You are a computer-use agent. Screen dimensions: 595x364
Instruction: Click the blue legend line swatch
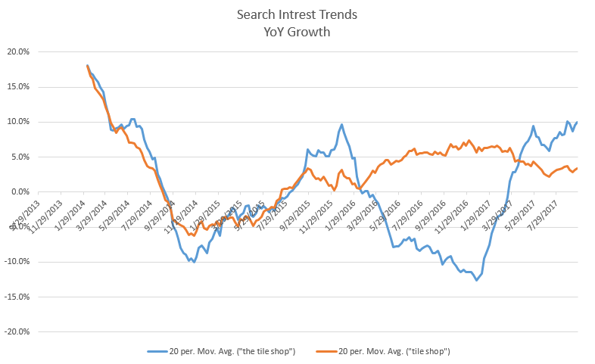157,352
